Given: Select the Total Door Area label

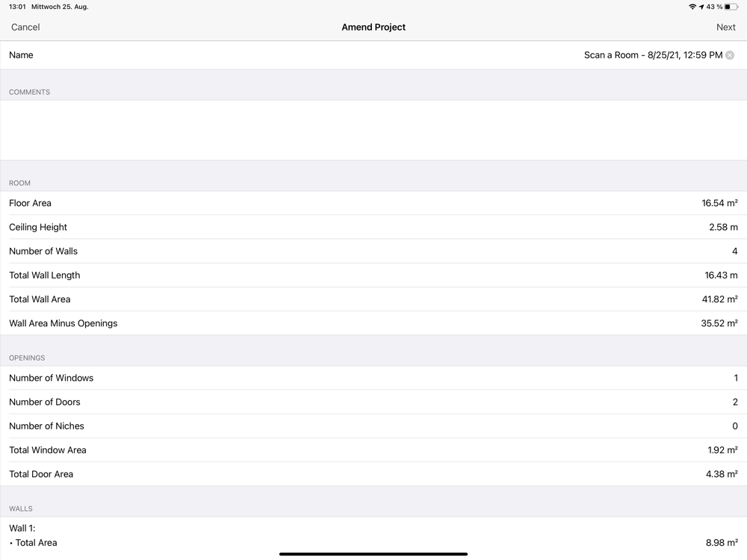Looking at the screenshot, I should point(41,474).
